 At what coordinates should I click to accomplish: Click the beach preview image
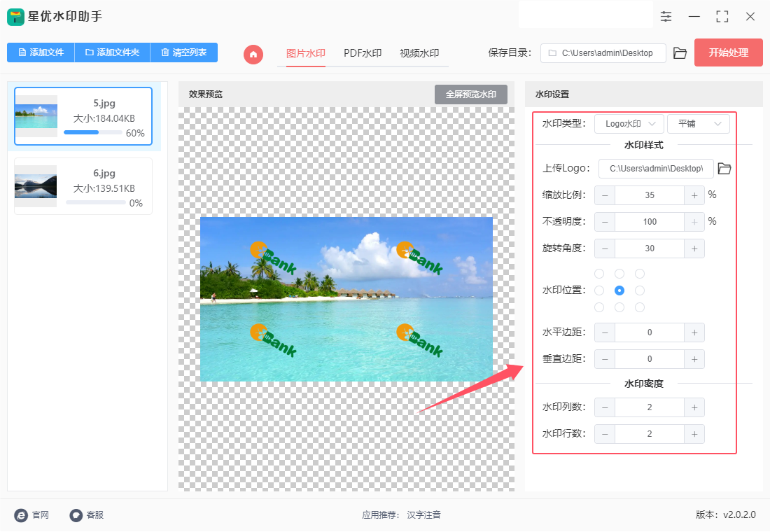346,299
